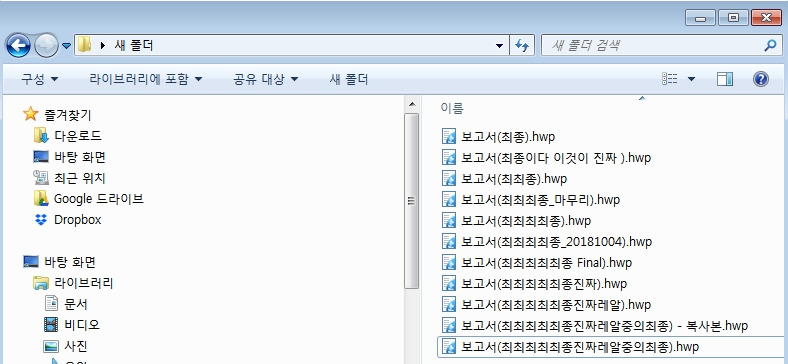
Task: Select 보고서(최최최최최종진짜레알중의최종).hwp without 복사본
Action: [x=580, y=347]
